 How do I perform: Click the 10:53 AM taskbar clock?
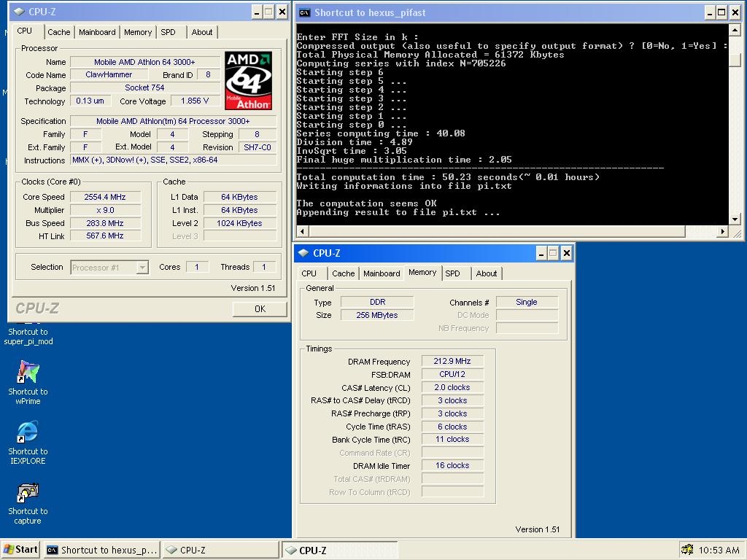719,550
